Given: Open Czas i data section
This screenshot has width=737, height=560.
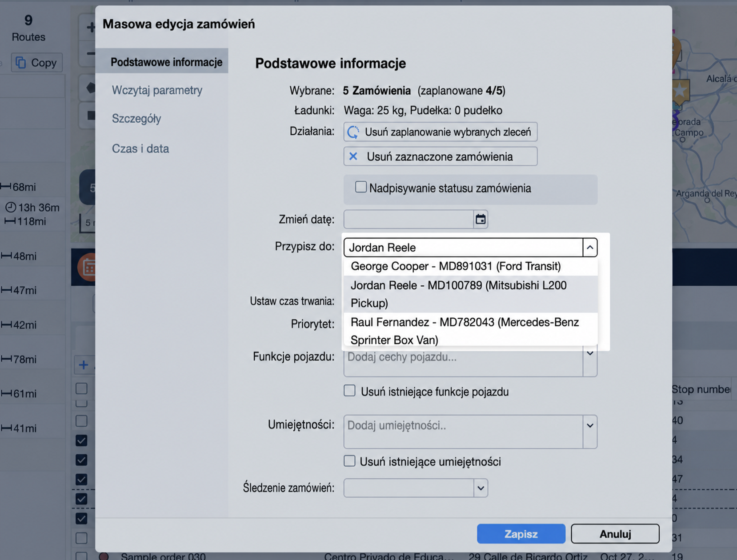Looking at the screenshot, I should pos(140,148).
